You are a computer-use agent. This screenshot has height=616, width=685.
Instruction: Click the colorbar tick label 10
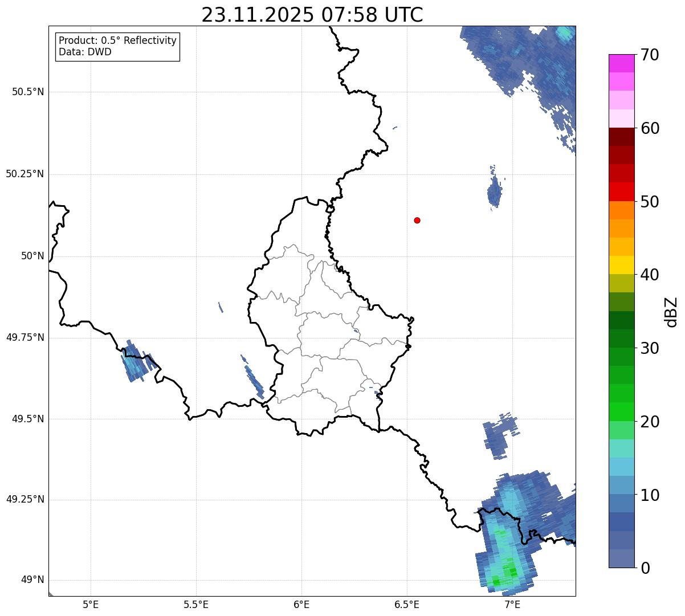[650, 495]
